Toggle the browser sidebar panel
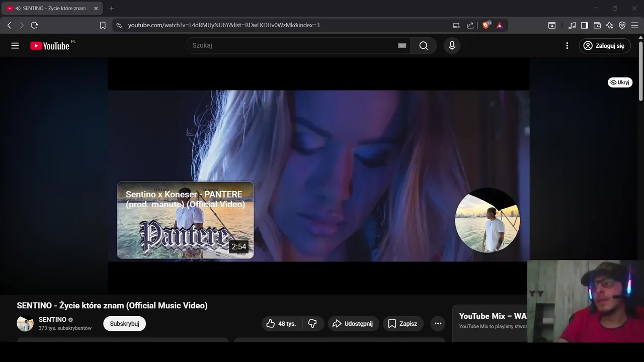 [x=585, y=25]
